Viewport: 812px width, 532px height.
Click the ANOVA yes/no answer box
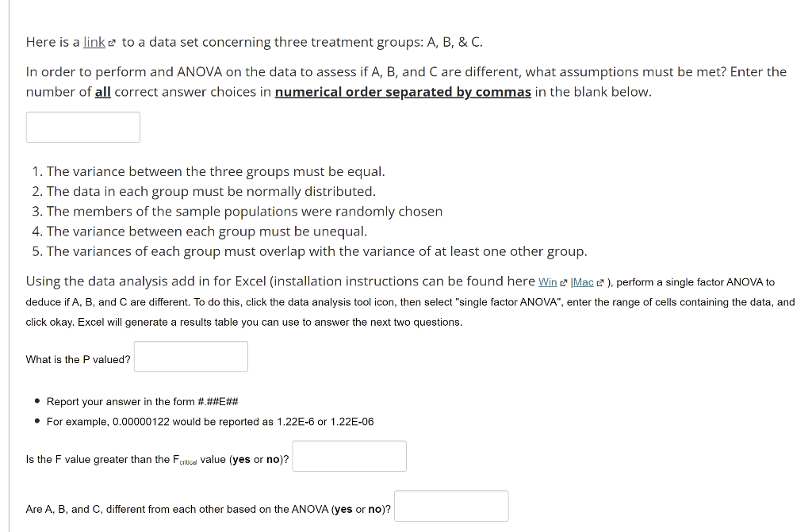(450, 505)
